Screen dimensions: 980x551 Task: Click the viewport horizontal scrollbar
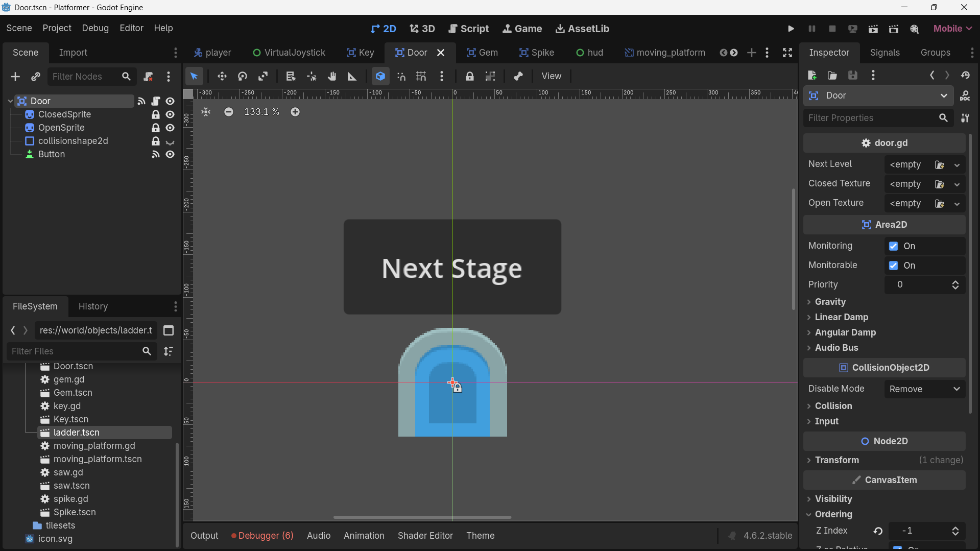pos(422,517)
